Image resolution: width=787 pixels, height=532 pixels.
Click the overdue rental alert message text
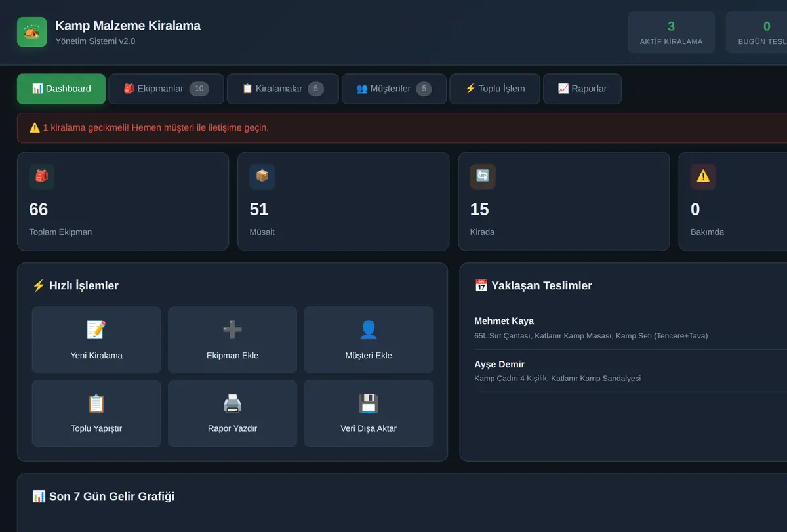(155, 127)
